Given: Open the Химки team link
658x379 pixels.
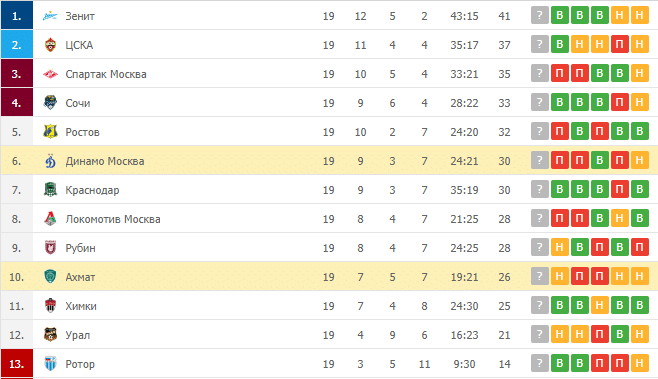Looking at the screenshot, I should coord(81,306).
